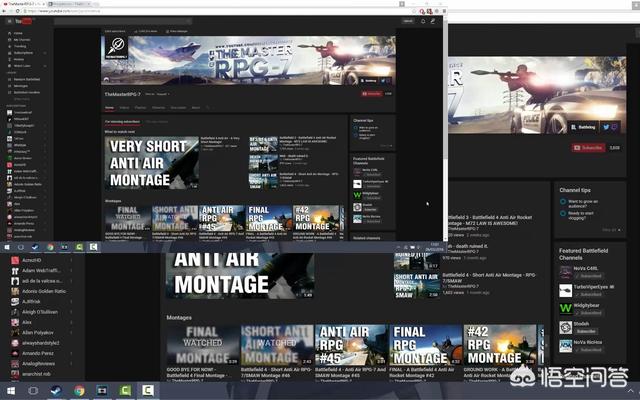Go to Home in small window sidebar
Screen dimensions: 640x400
coord(18,33)
